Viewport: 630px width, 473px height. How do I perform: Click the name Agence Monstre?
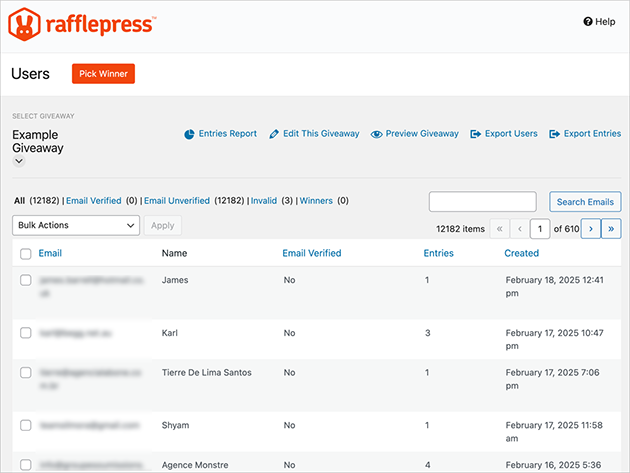[195, 465]
